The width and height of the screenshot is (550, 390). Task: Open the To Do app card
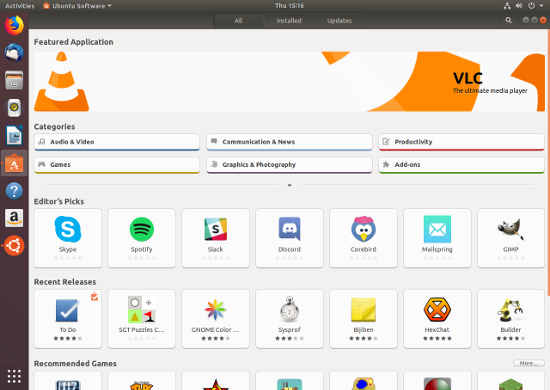pos(68,319)
